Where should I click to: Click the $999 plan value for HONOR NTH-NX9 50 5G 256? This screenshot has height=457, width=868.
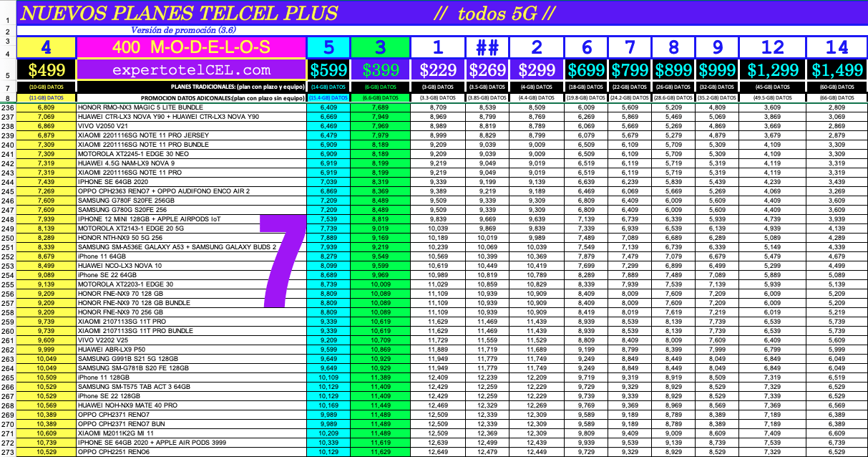click(716, 238)
